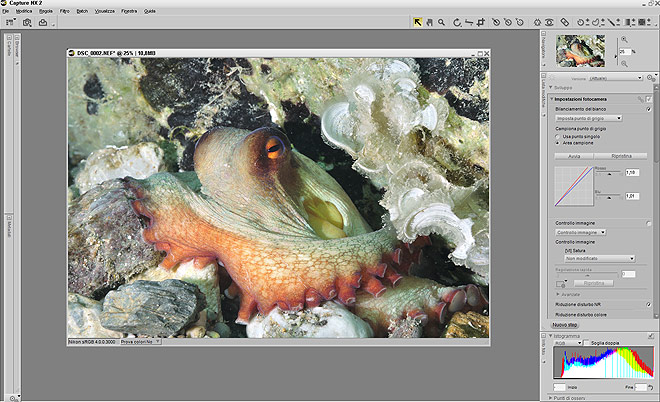This screenshot has width=660, height=402.
Task: Collapse the Sviluppo section
Action: coord(551,88)
